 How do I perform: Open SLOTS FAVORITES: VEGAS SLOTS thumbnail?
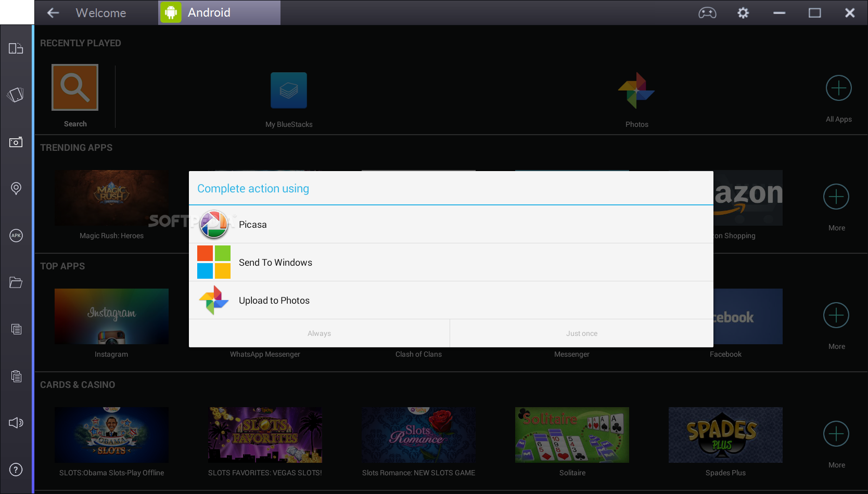tap(265, 435)
